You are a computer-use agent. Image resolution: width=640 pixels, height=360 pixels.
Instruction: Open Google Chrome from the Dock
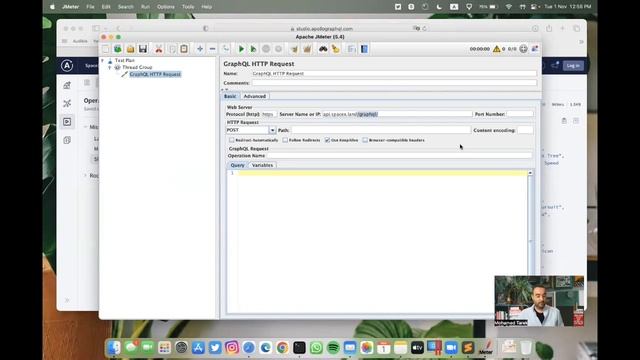[x=282, y=348]
